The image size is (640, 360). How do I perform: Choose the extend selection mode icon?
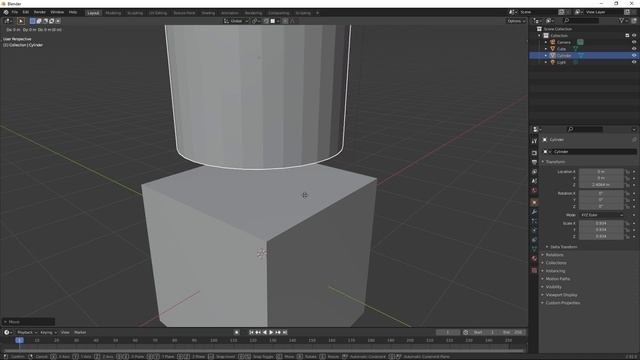pos(39,21)
